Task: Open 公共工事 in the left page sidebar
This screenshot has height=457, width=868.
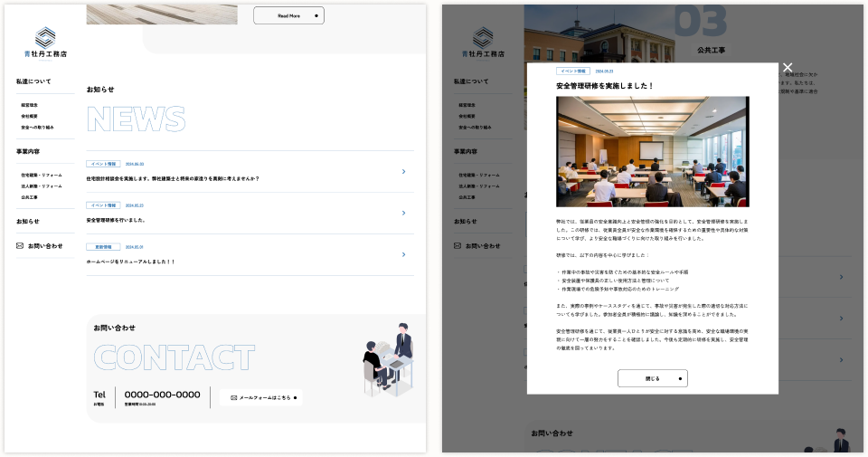Action: click(x=31, y=196)
